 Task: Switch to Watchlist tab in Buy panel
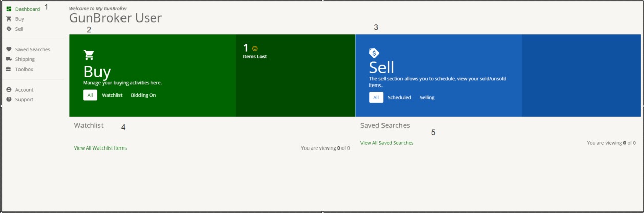[x=112, y=95]
